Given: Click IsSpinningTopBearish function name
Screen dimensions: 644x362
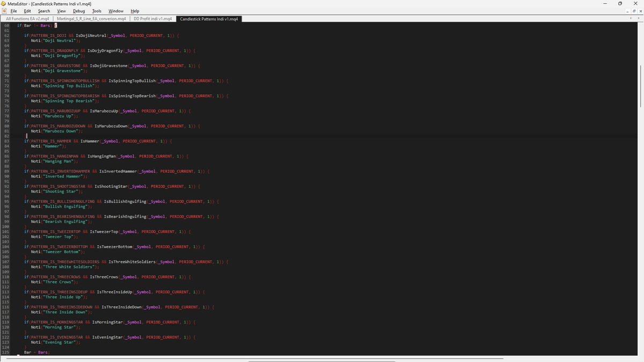Looking at the screenshot, I should [x=132, y=96].
